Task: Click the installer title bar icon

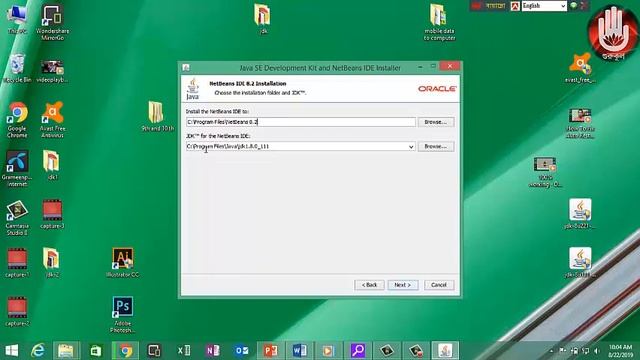Action: click(186, 68)
